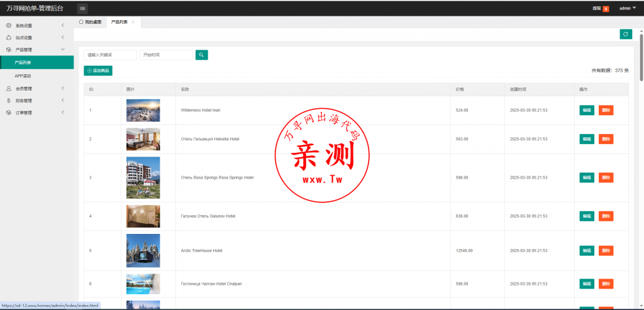Open 产品列表 in the sidebar
The height and width of the screenshot is (310, 644).
(37, 63)
